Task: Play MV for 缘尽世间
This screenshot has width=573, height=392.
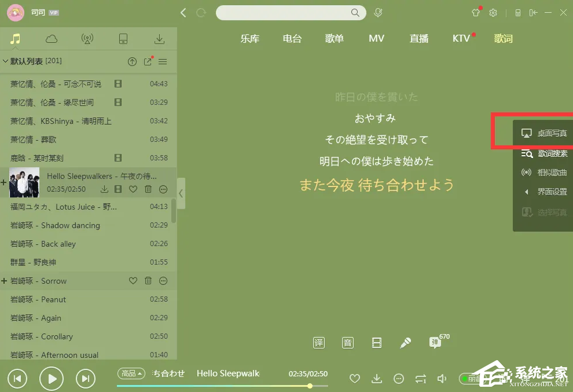Action: (x=118, y=102)
